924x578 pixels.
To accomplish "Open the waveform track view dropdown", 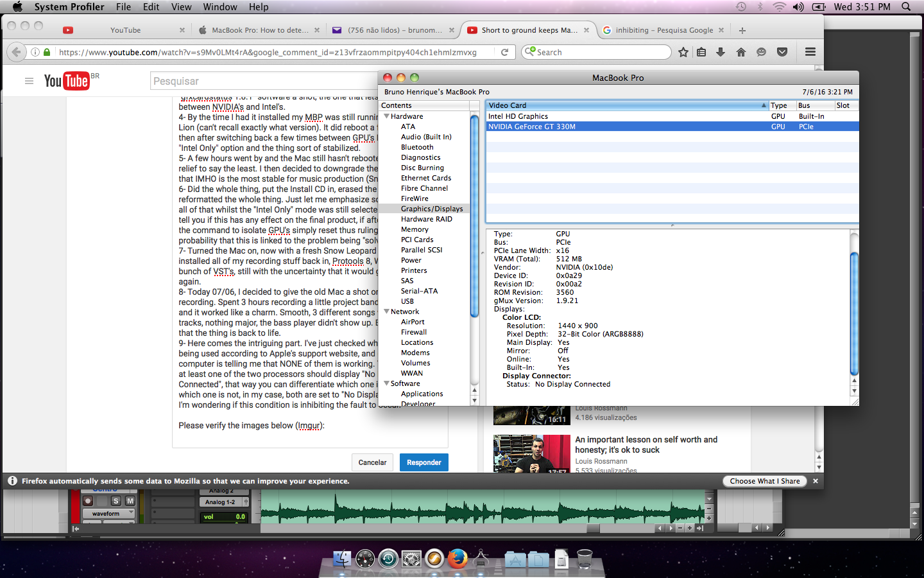I will tap(108, 514).
